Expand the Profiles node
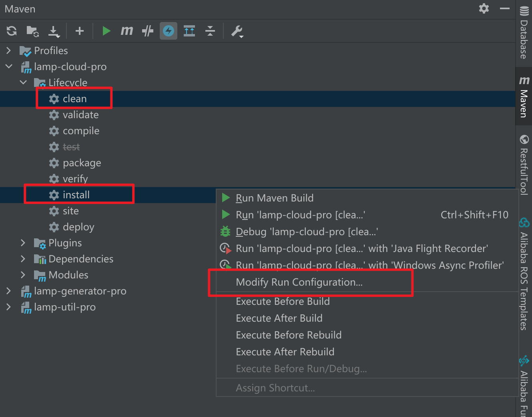The height and width of the screenshot is (417, 532). click(8, 50)
